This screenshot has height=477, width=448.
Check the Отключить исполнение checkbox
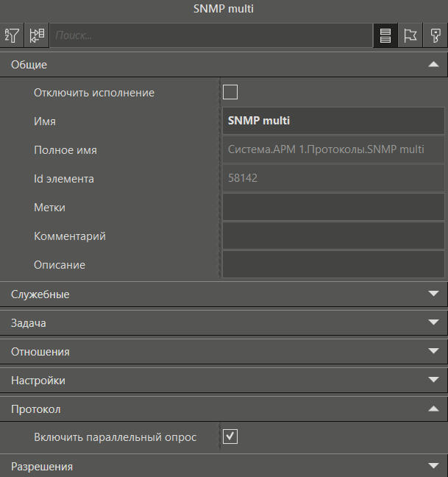230,92
